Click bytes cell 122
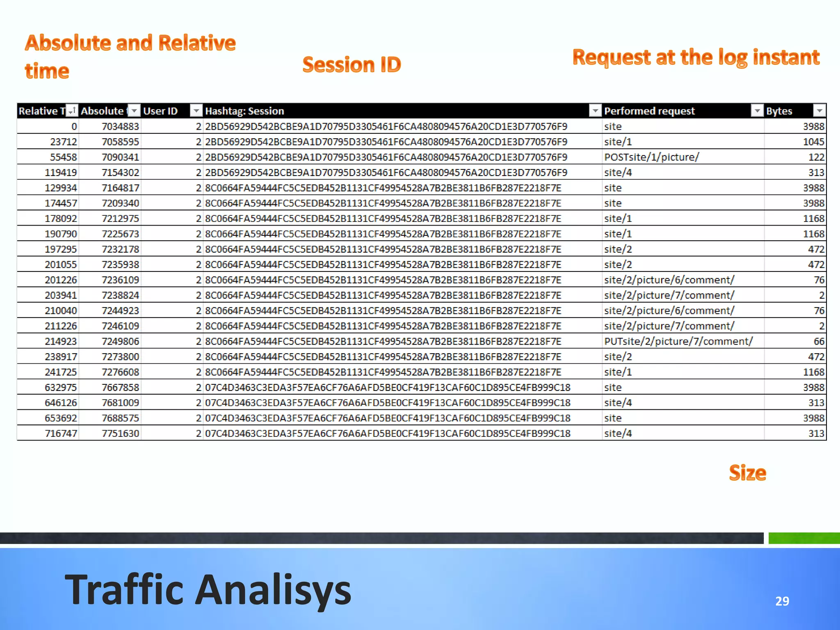The image size is (840, 630). (x=795, y=157)
